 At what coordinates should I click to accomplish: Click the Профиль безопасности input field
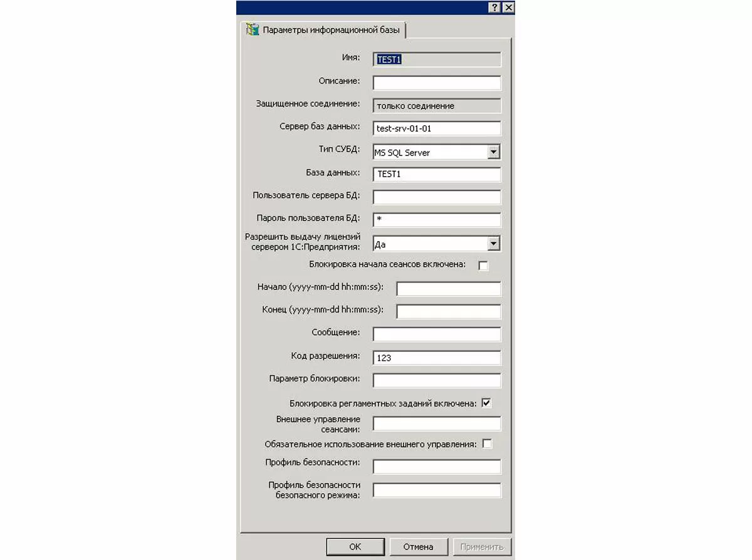[x=437, y=467]
